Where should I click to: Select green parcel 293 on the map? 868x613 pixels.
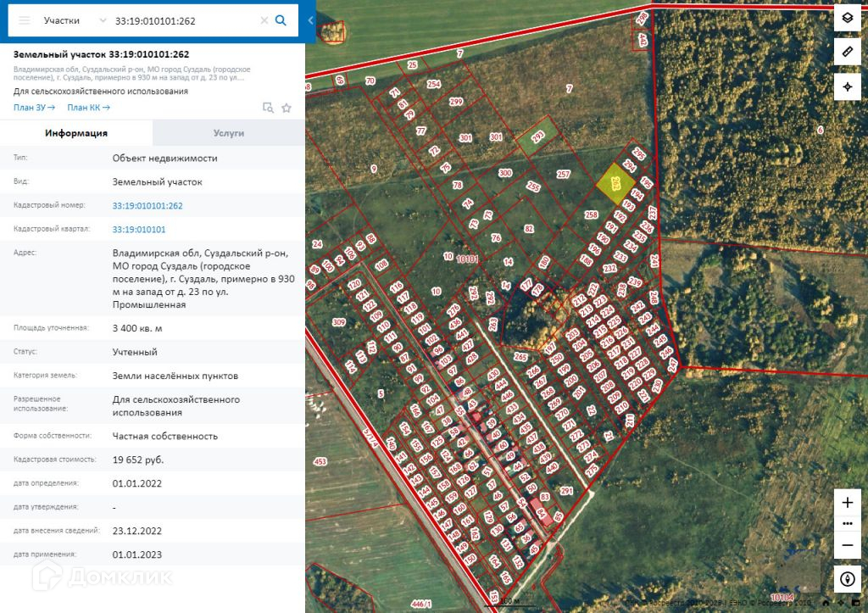[x=537, y=137]
